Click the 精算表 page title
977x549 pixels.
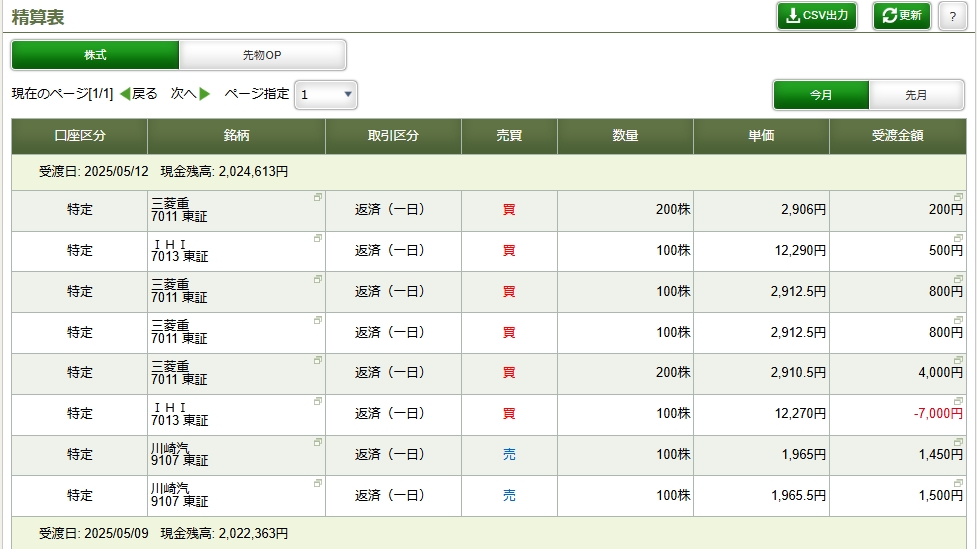pyautogui.click(x=38, y=17)
